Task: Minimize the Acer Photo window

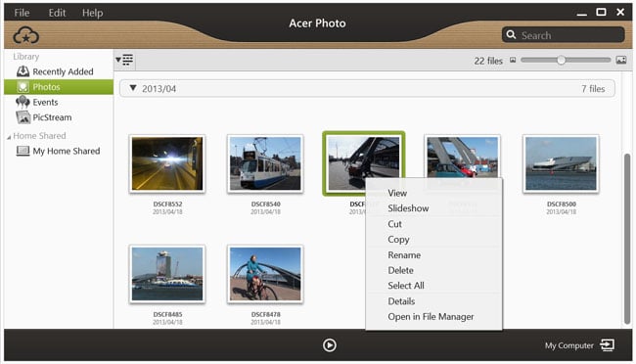Action: [x=581, y=14]
